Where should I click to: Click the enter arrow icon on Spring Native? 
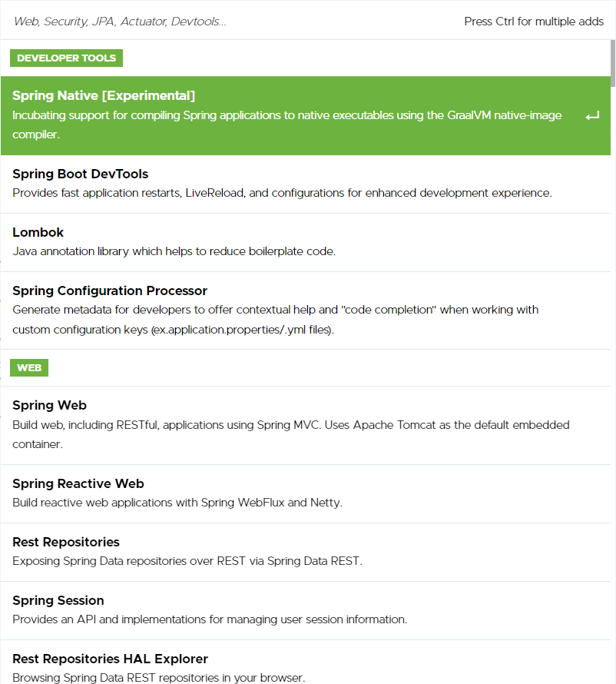click(591, 115)
